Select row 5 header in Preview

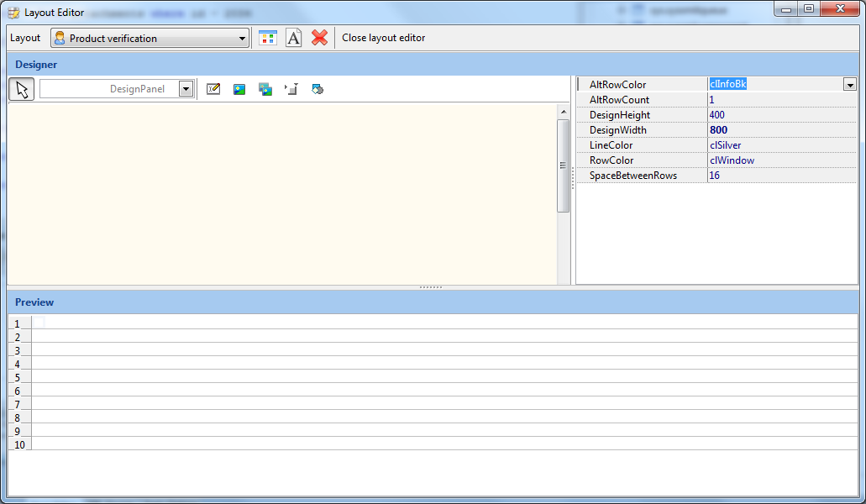(x=18, y=377)
